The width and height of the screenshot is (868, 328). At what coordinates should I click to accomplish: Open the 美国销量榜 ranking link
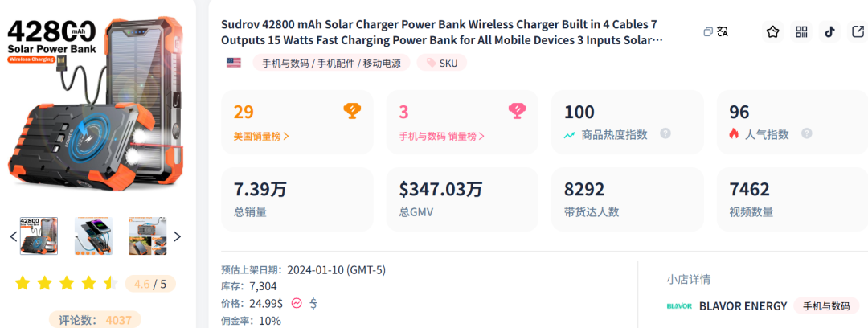(261, 137)
